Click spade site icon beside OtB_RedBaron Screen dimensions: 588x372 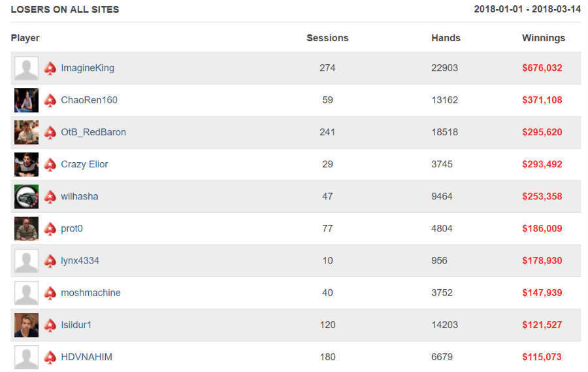[x=50, y=132]
